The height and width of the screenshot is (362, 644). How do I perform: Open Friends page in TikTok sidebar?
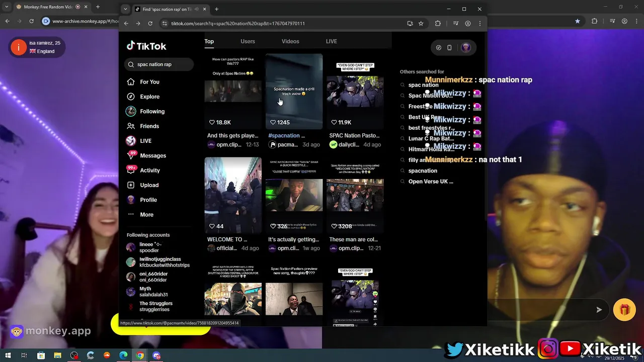click(143, 126)
